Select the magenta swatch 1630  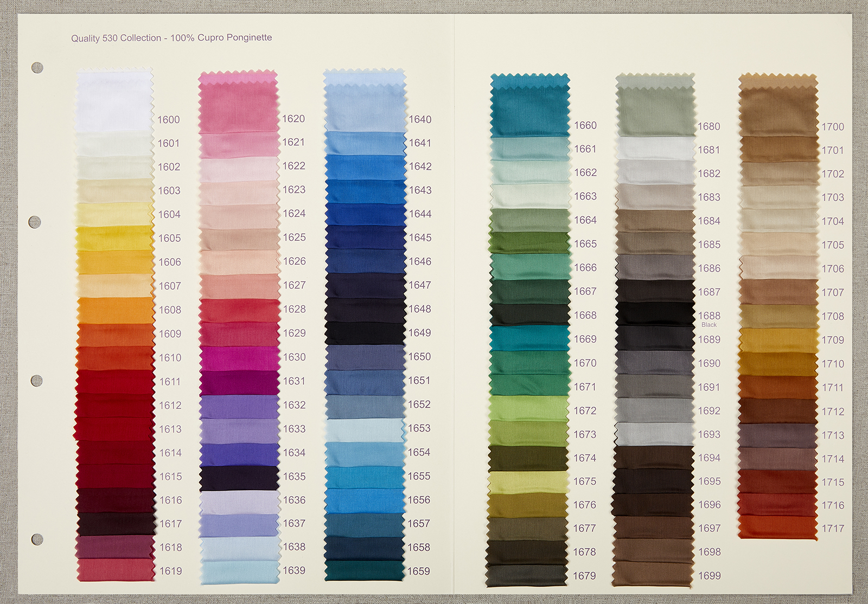239,358
